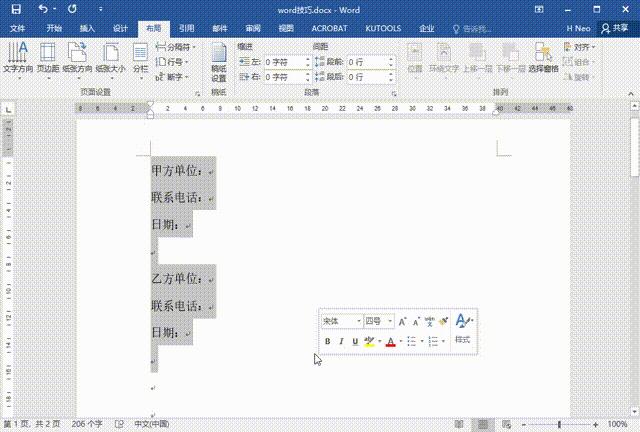Switch to the 设计 Design tab
640x432 pixels.
coord(120,28)
